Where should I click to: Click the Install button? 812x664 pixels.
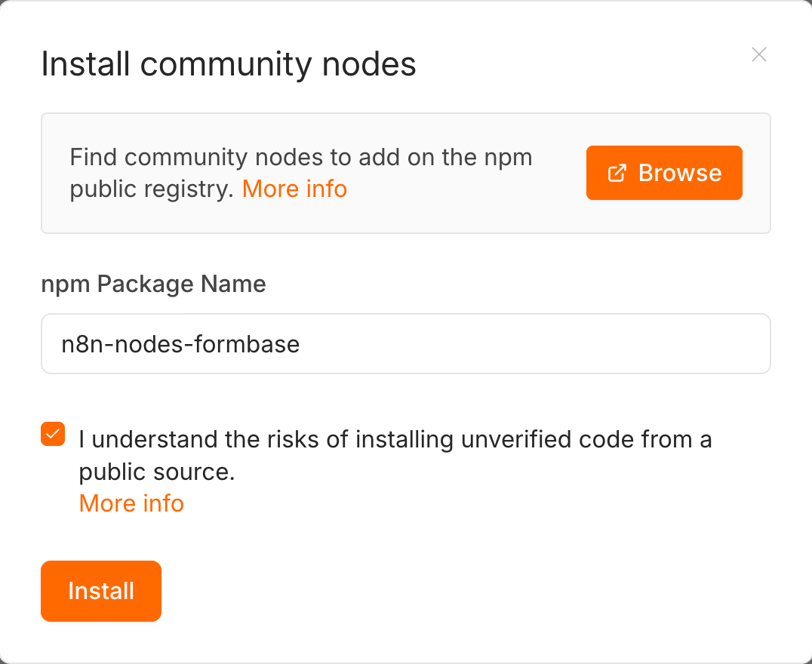(x=101, y=591)
